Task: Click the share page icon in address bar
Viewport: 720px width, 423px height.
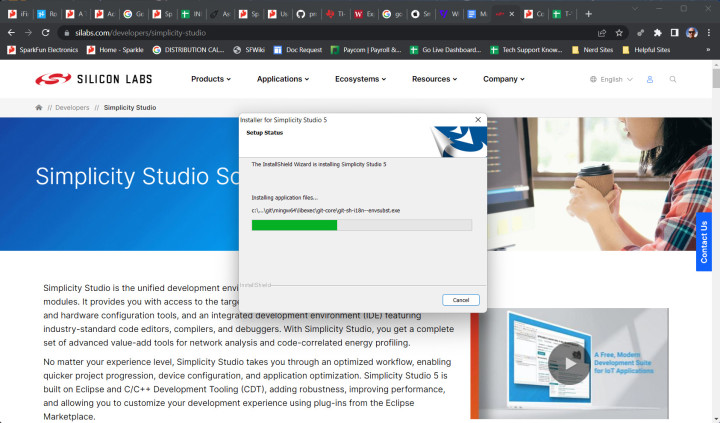Action: pos(602,33)
